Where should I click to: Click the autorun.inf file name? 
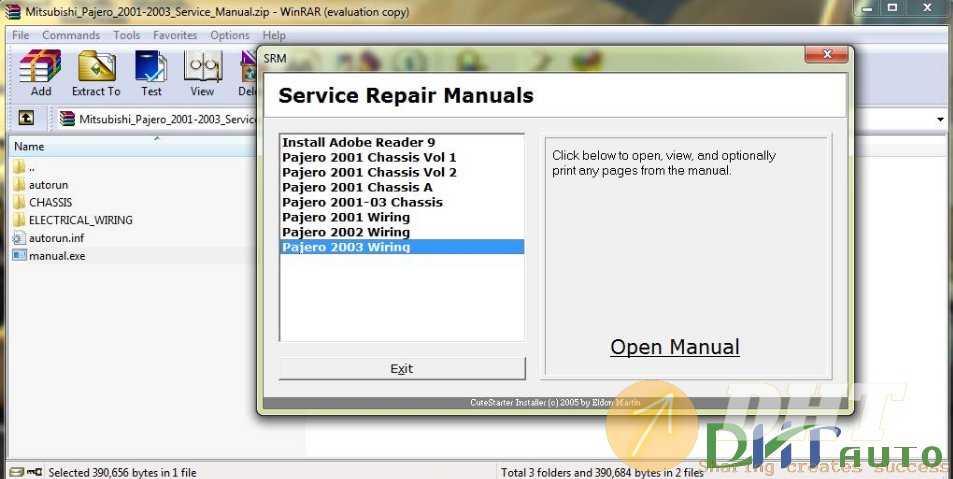tap(57, 238)
